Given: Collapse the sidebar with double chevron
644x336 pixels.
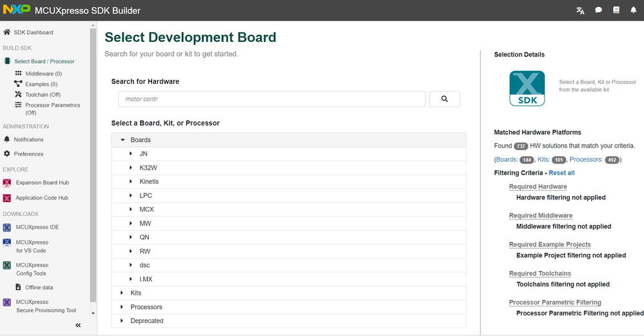Looking at the screenshot, I should point(78,325).
